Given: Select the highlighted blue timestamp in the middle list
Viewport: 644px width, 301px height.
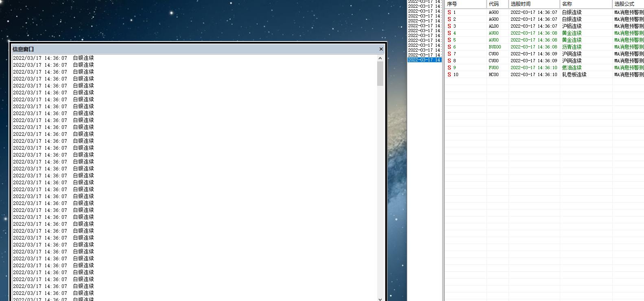Looking at the screenshot, I should click(x=424, y=60).
